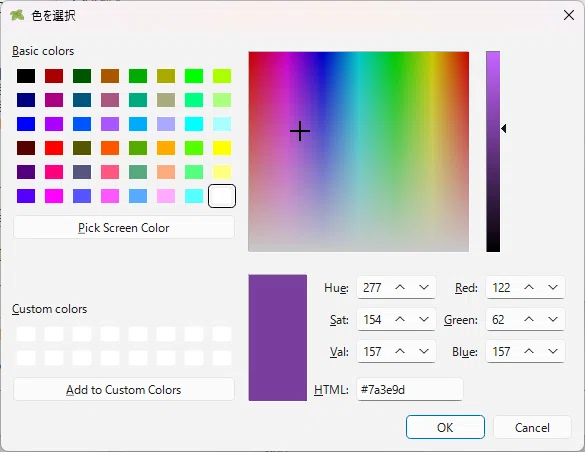Screen dimensions: 585x452
Task: Select the salmon peach basic color swatch
Action: [166, 172]
